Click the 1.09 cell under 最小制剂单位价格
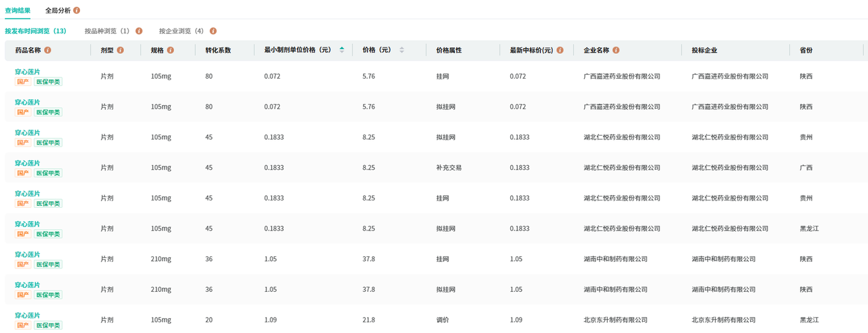Viewport: 868px width, 333px height. [x=270, y=320]
